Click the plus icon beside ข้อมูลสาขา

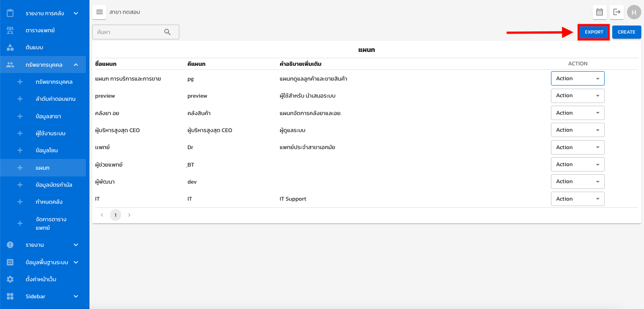pyautogui.click(x=20, y=116)
